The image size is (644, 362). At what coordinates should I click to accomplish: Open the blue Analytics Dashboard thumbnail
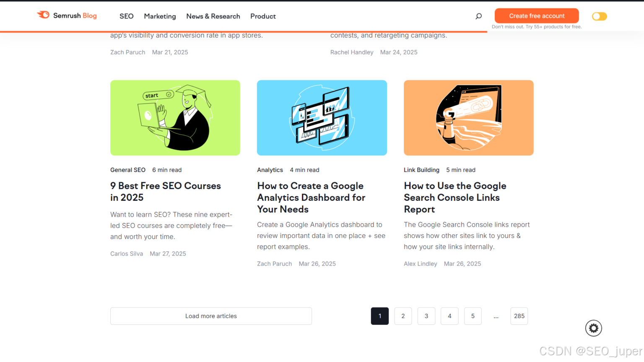coord(322,118)
